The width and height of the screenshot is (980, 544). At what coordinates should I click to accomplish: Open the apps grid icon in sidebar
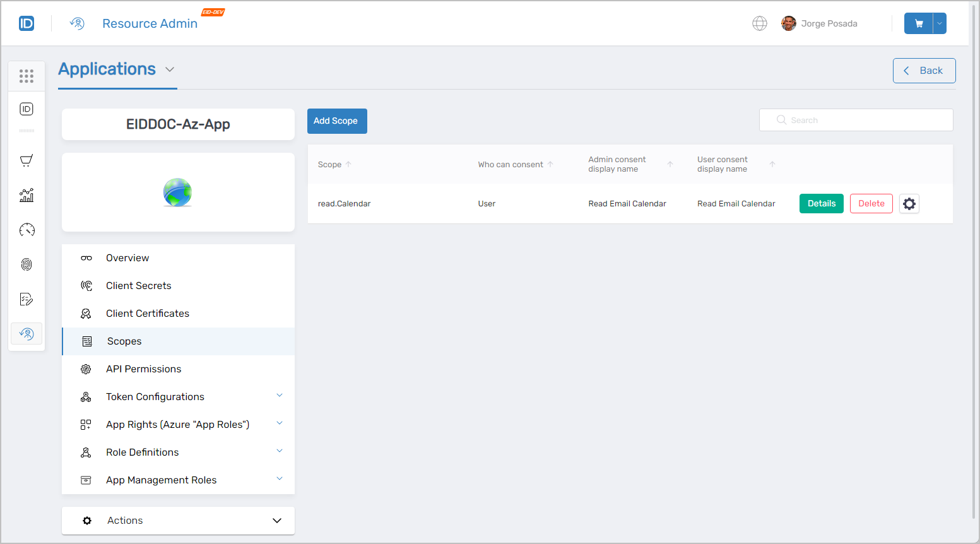click(27, 76)
